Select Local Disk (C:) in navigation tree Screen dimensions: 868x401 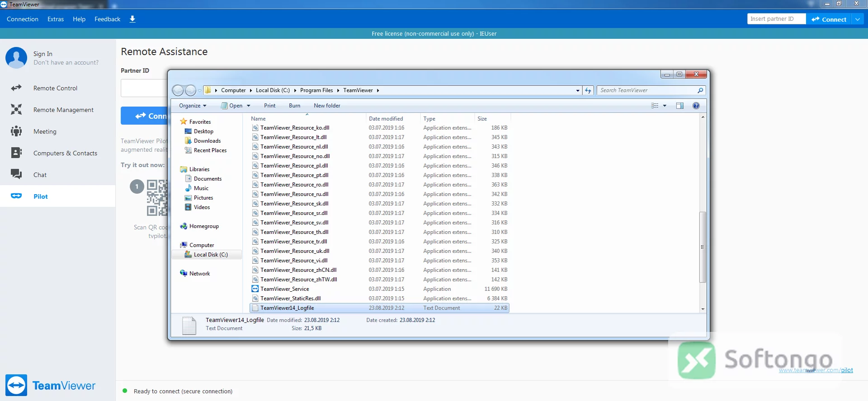pyautogui.click(x=211, y=255)
